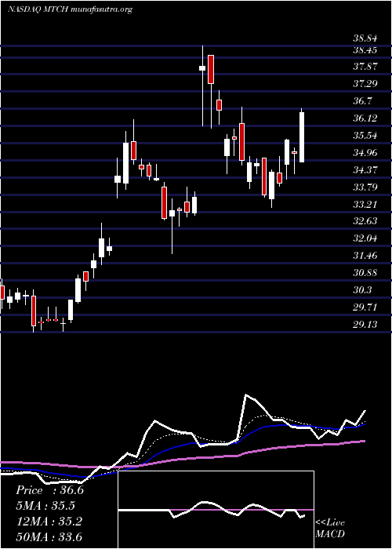Click the peak of the white price line
This screenshot has width=392, height=549.
[x=246, y=395]
